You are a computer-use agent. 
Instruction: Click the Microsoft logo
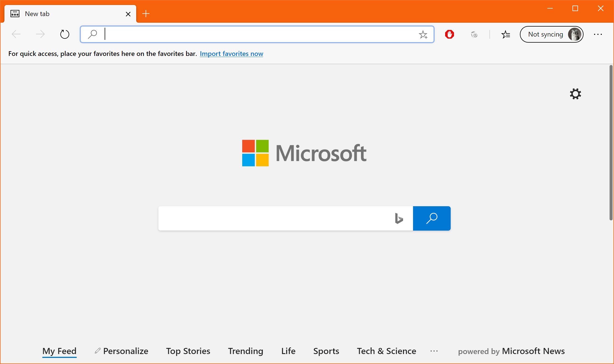[304, 153]
